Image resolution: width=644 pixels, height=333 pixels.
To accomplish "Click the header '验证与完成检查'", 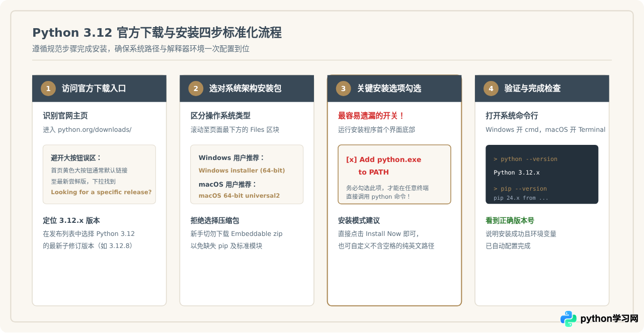I will 532,89.
